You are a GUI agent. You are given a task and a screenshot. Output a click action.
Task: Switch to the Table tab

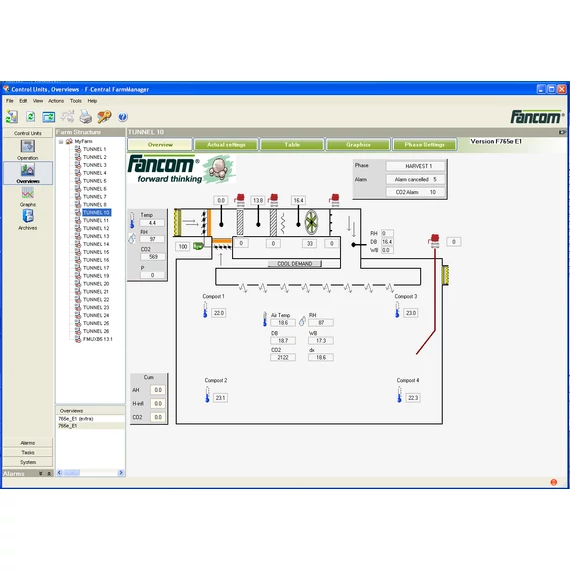pyautogui.click(x=292, y=144)
